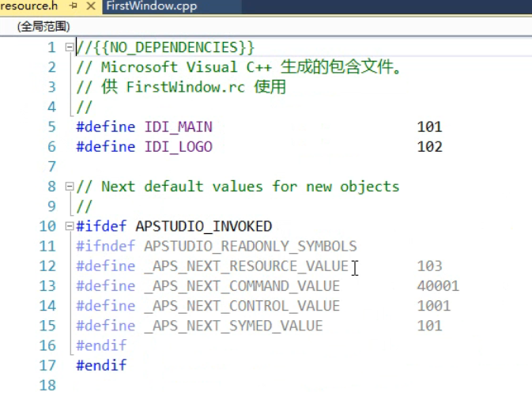Click APSTUDIO_READONLY_SYMBOLS on line 11
Viewport: 532px width, 396px height.
[250, 246]
